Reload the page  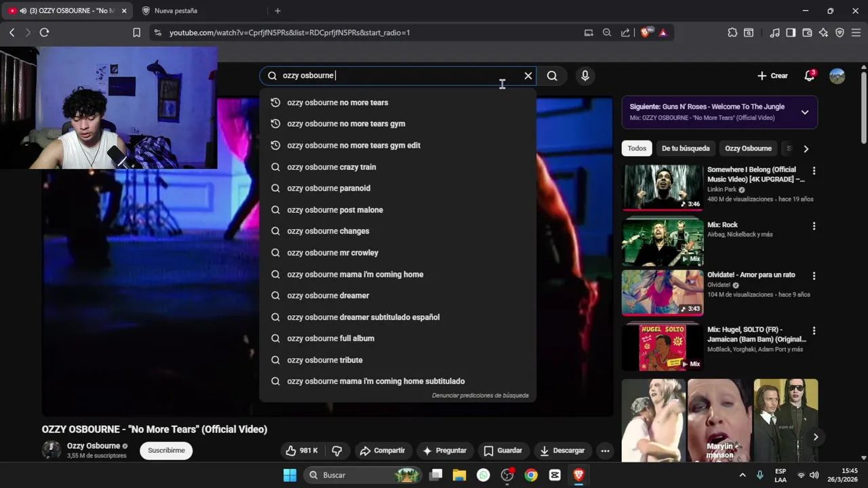(44, 33)
